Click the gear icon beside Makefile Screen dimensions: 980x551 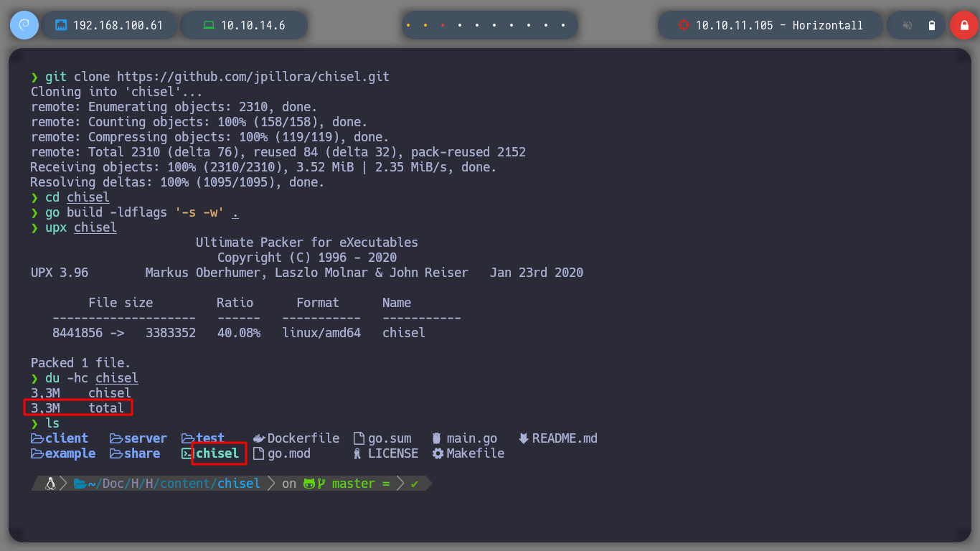(x=438, y=453)
